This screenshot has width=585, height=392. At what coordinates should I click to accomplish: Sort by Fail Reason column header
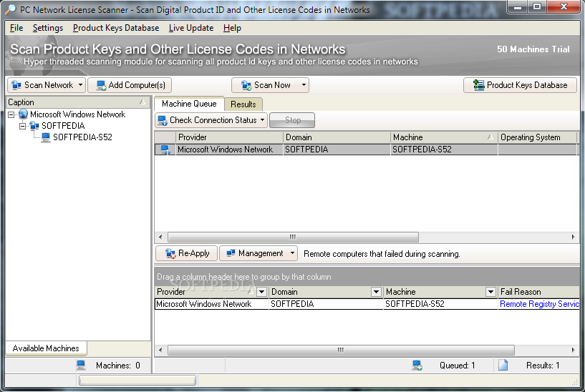[x=538, y=292]
